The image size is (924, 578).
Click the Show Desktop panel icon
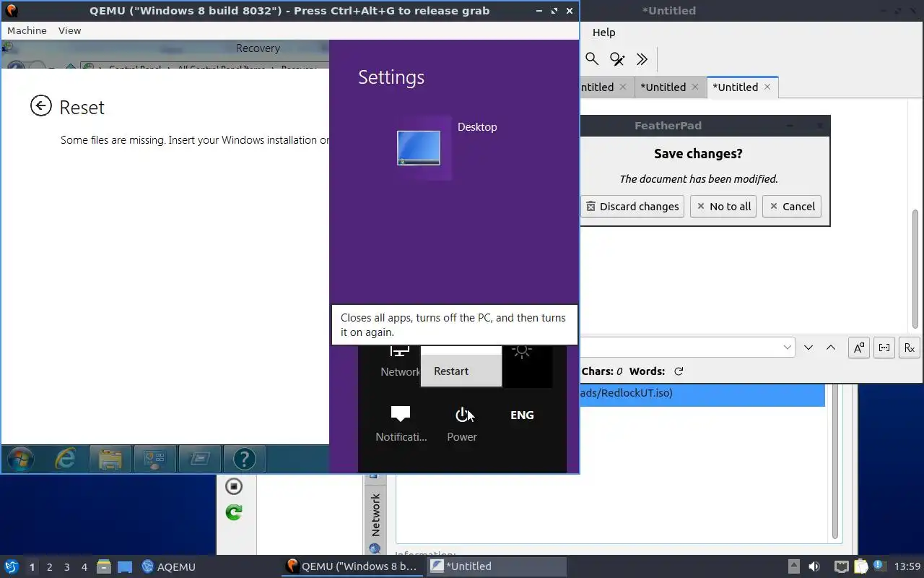point(125,566)
